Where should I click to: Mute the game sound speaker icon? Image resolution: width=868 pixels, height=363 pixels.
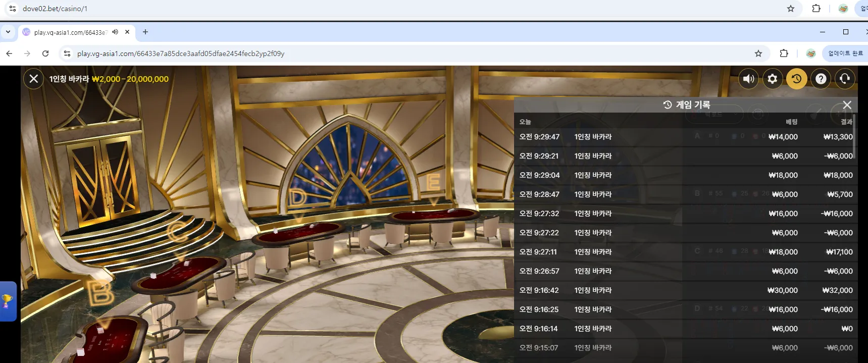[x=748, y=79]
